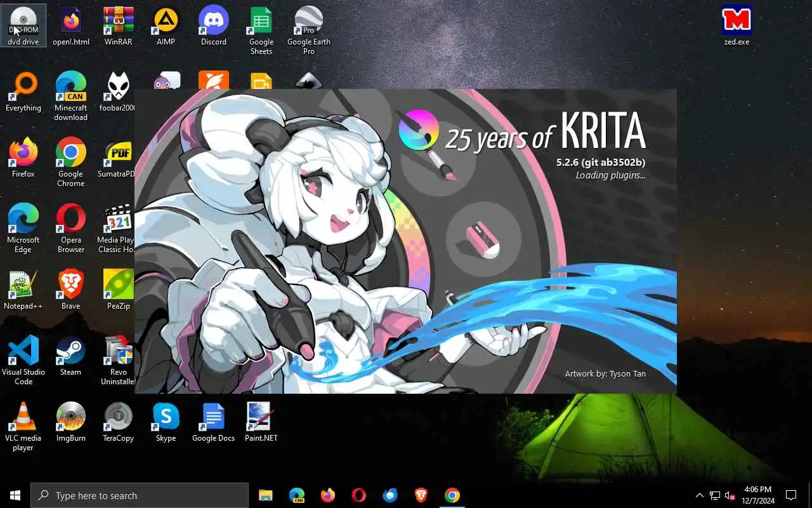Open the network status tray icon

coord(715,495)
